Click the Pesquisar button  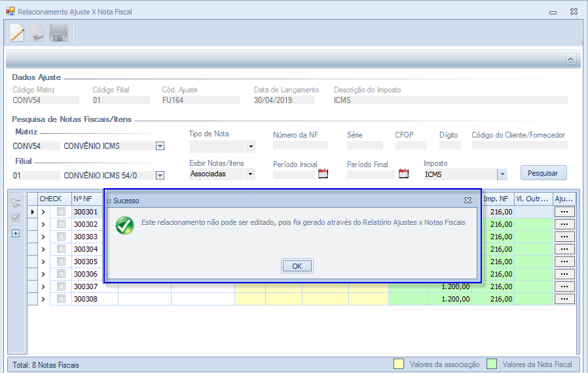click(x=543, y=173)
